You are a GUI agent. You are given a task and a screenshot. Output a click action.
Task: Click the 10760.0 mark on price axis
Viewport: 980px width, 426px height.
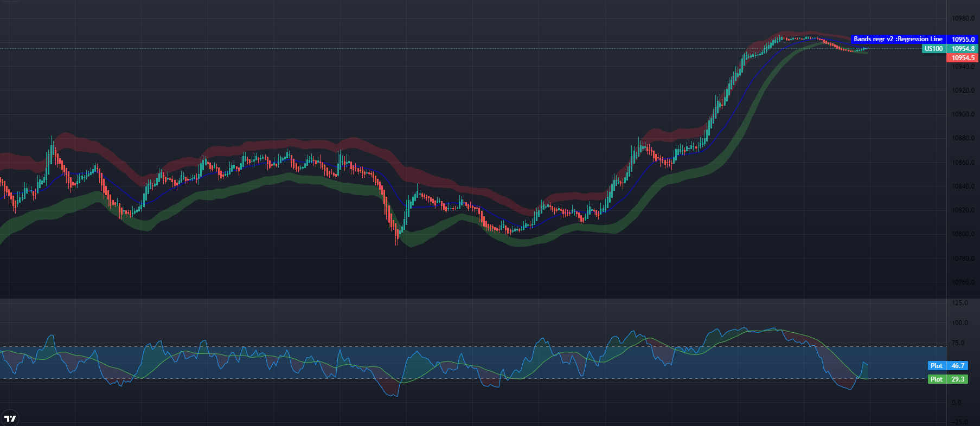pos(963,282)
